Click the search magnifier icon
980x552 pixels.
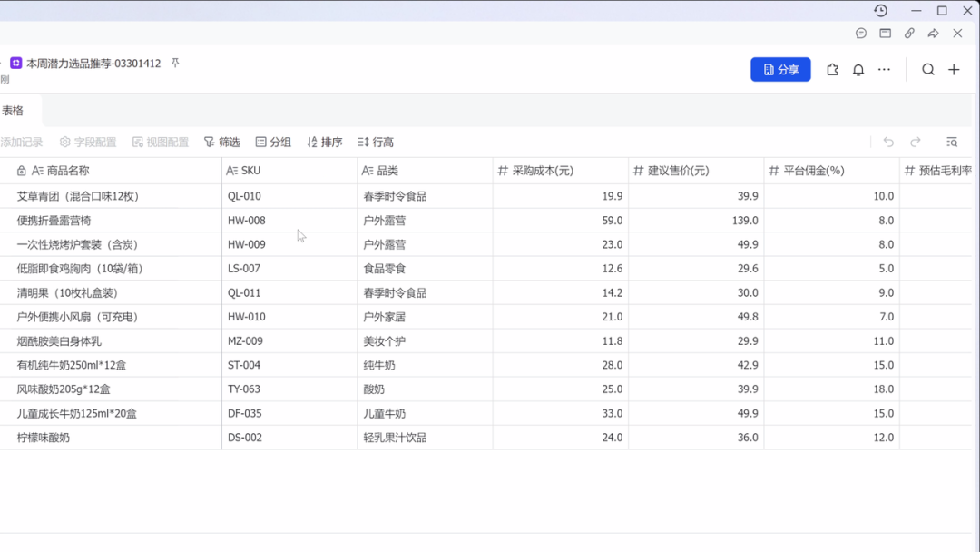[928, 70]
